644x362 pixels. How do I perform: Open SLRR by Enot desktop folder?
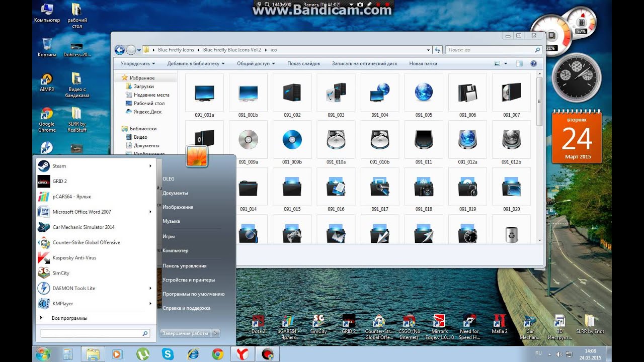(x=590, y=324)
